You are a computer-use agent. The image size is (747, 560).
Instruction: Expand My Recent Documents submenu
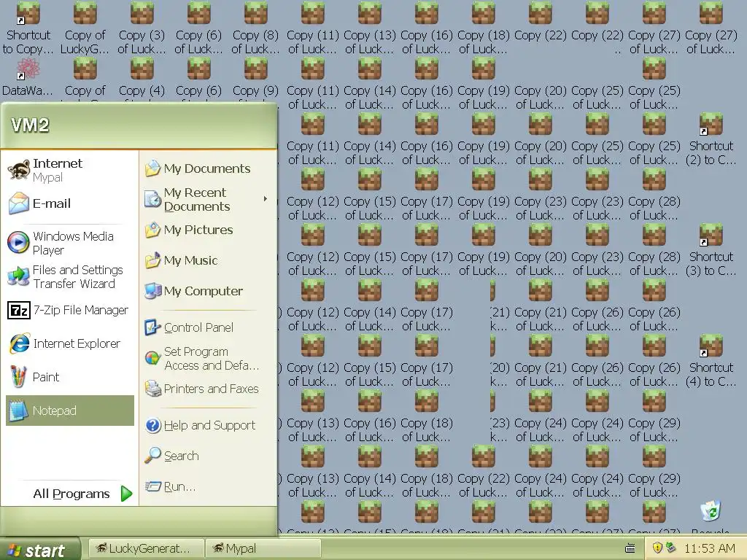pyautogui.click(x=206, y=200)
